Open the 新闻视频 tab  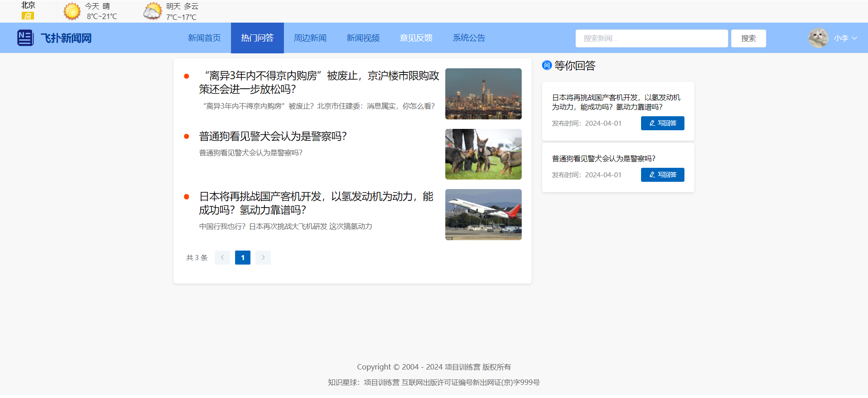coord(363,38)
